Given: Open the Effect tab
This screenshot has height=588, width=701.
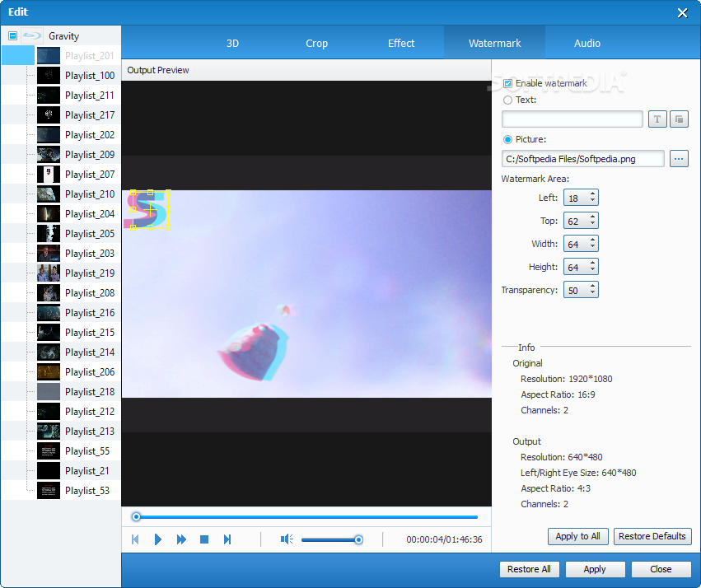Looking at the screenshot, I should pos(401,44).
